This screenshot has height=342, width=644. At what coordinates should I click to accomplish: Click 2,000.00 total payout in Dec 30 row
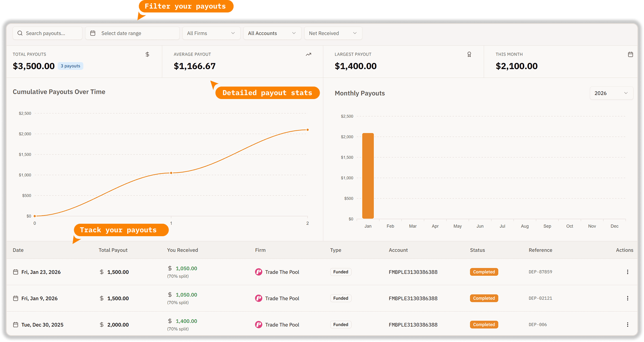(x=118, y=325)
